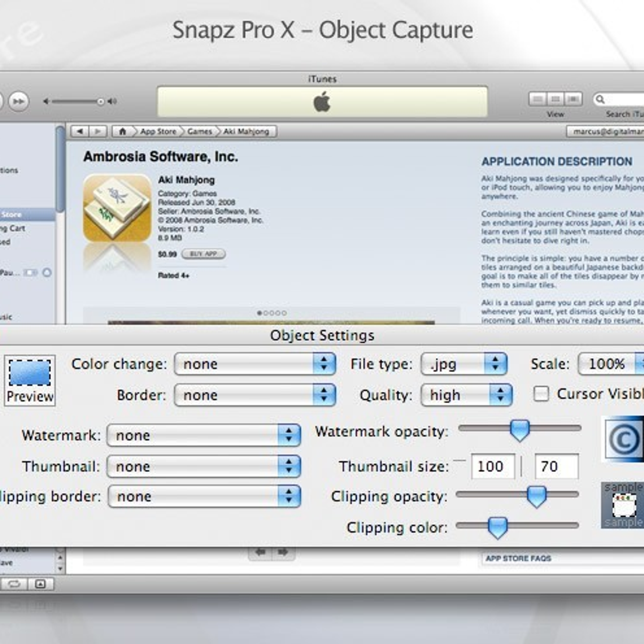Toggle the Cursor Visible checkbox
This screenshot has height=644, width=644.
pos(541,394)
